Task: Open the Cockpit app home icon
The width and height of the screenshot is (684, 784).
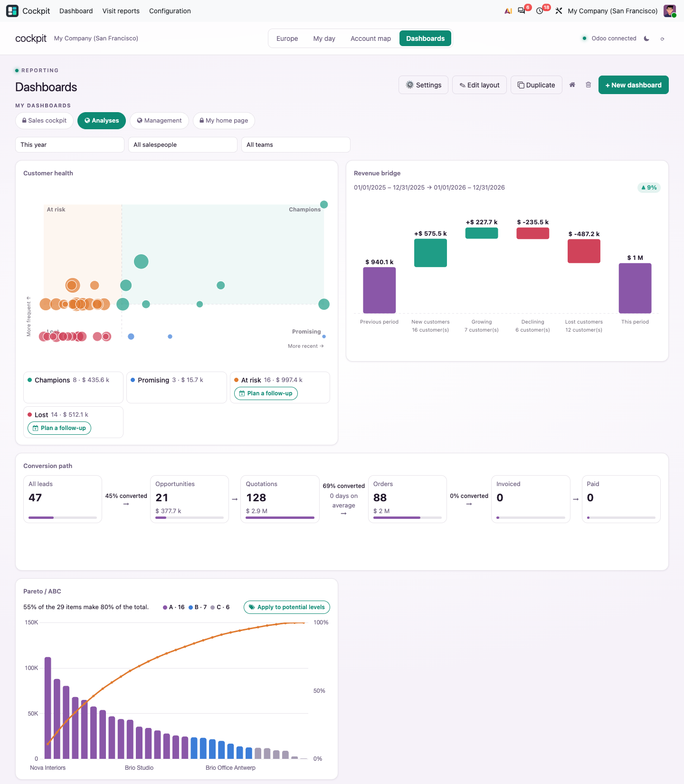Action: click(x=12, y=10)
